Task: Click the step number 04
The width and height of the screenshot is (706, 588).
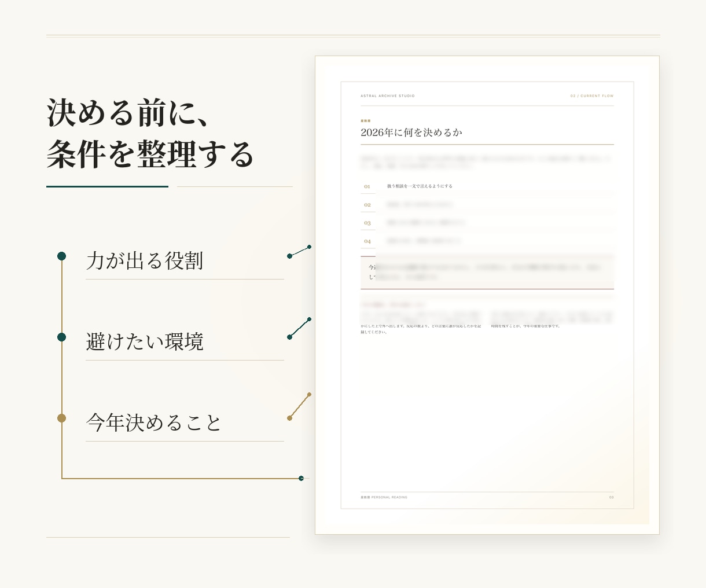Action: click(x=367, y=241)
